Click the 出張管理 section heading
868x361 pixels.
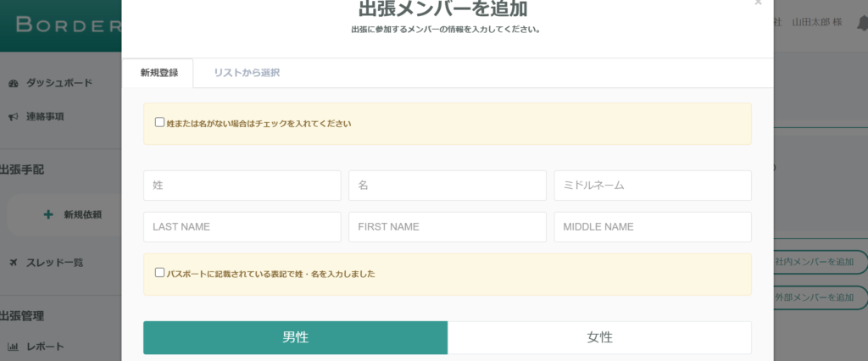tap(22, 316)
